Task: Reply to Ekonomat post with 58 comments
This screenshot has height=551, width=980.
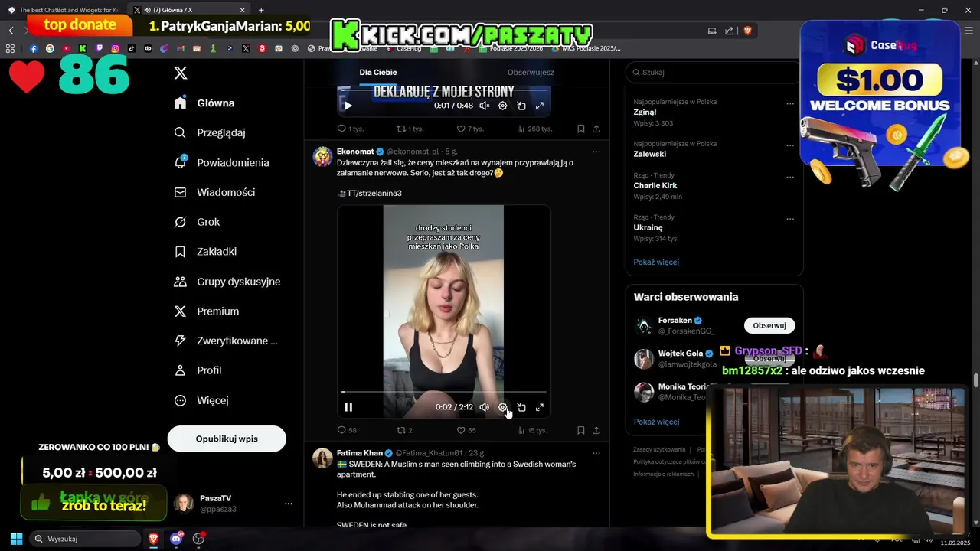Action: click(347, 430)
